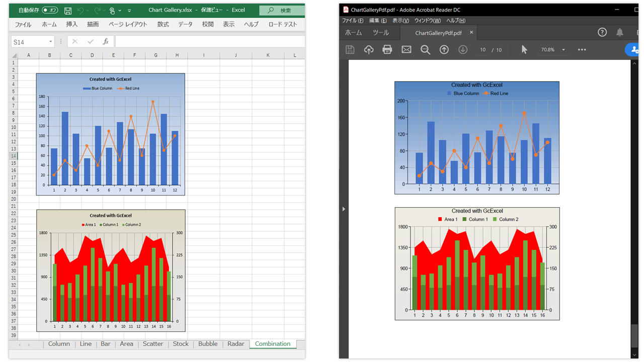Open the Customize Quick Access Toolbar dropdown

click(129, 10)
